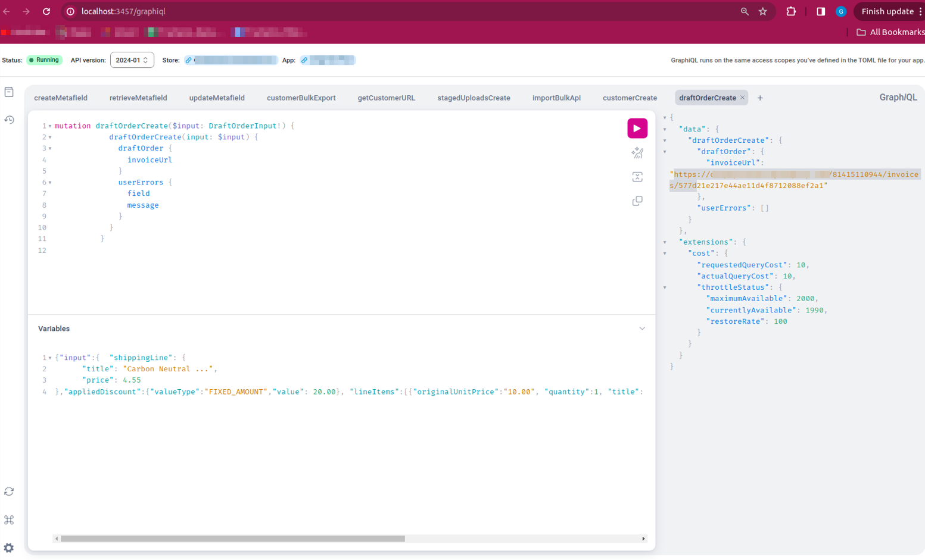Open the keyboard shortcuts dialog
Screen dimensions: 925x560
click(9, 520)
